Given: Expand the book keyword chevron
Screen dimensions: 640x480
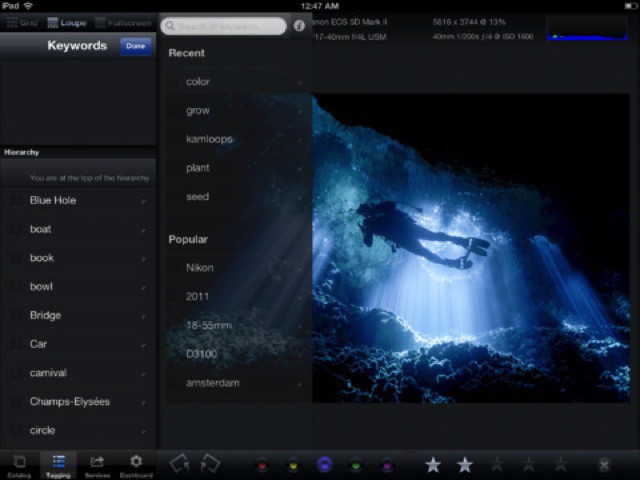Looking at the screenshot, I should [144, 259].
